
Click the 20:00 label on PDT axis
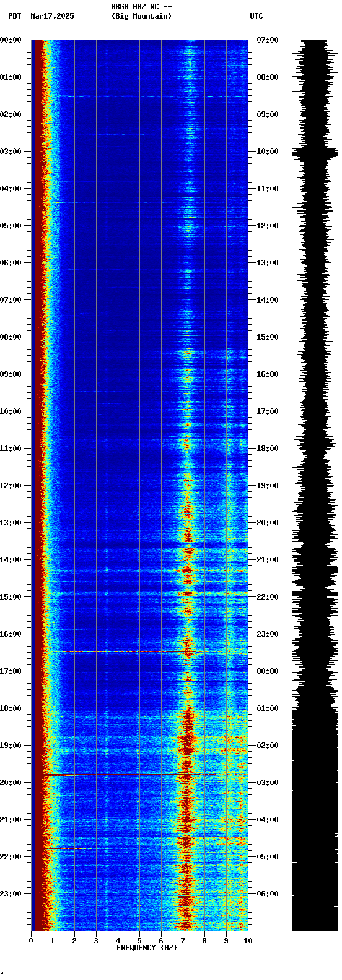pyautogui.click(x=11, y=783)
